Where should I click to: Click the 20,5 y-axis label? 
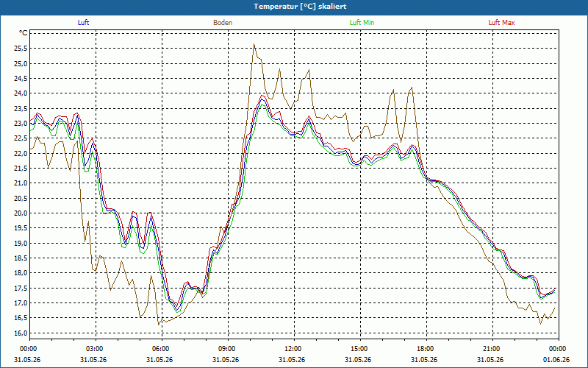click(21, 198)
